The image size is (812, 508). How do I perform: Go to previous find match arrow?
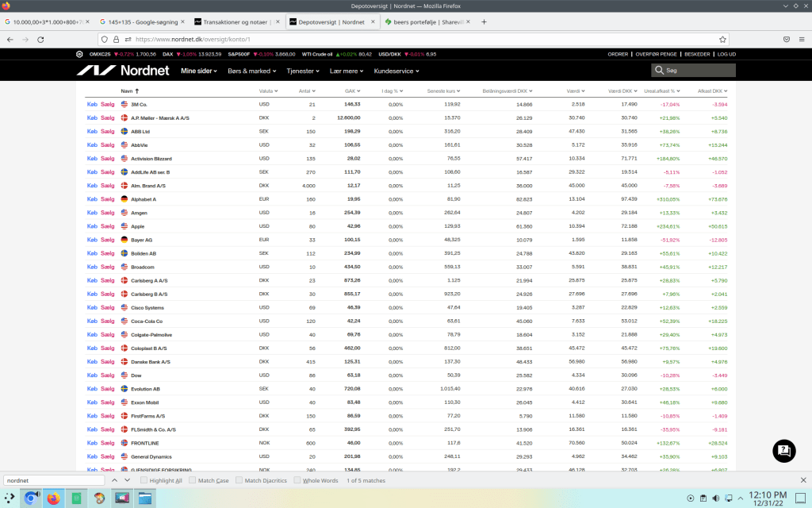click(114, 480)
